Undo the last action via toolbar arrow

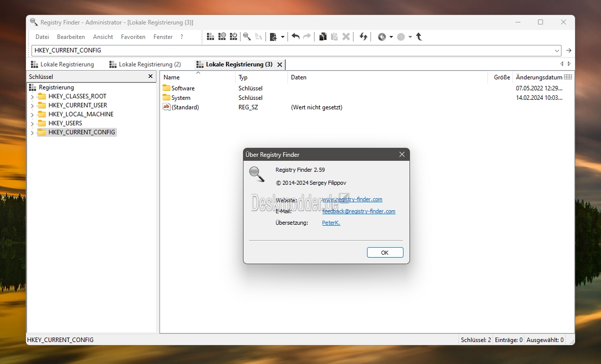[x=295, y=36]
